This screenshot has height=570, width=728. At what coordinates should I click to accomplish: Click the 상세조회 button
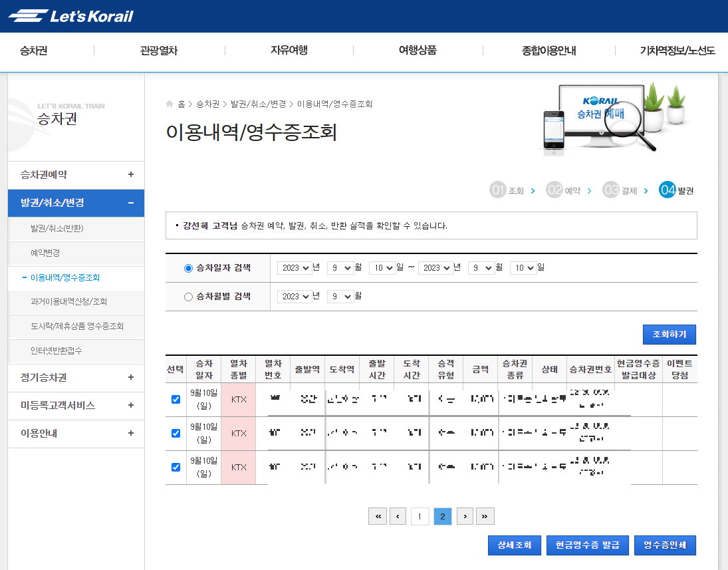click(x=515, y=545)
